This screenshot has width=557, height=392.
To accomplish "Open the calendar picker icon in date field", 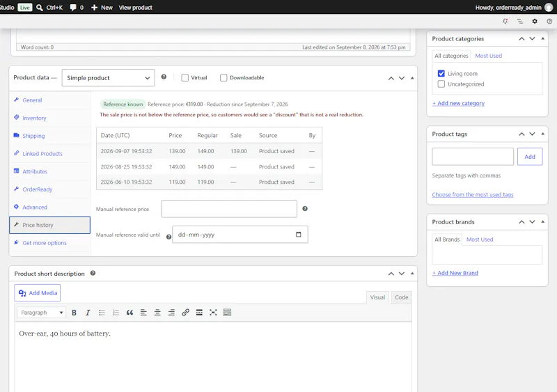I will point(299,234).
